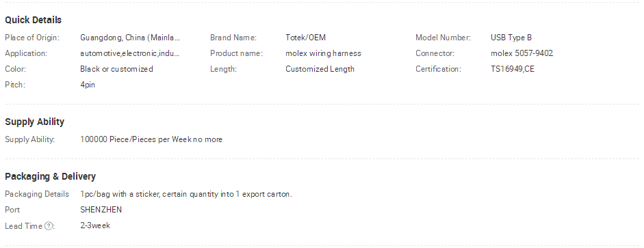Click the SHENZHEN port value
The width and height of the screenshot is (644, 248).
tap(101, 210)
